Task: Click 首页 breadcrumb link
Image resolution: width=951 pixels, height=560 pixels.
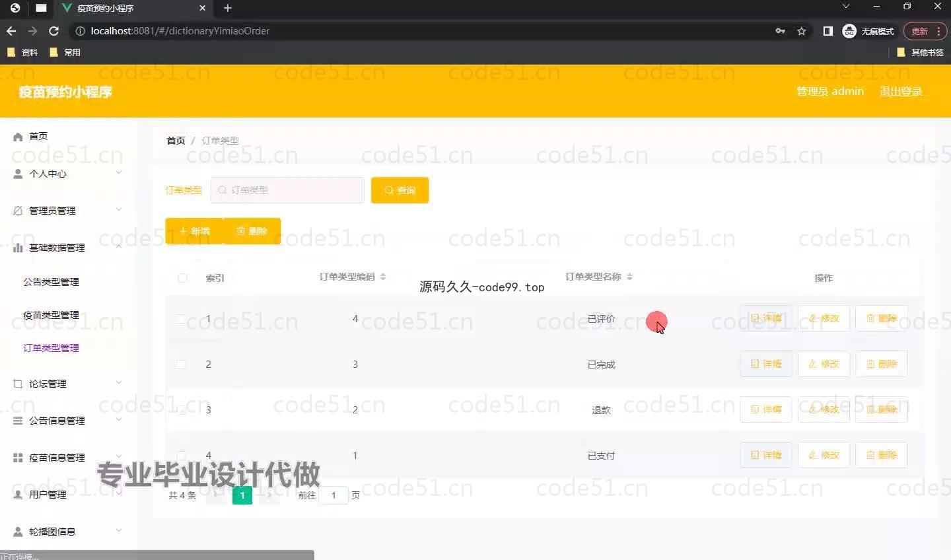Action: pyautogui.click(x=176, y=141)
